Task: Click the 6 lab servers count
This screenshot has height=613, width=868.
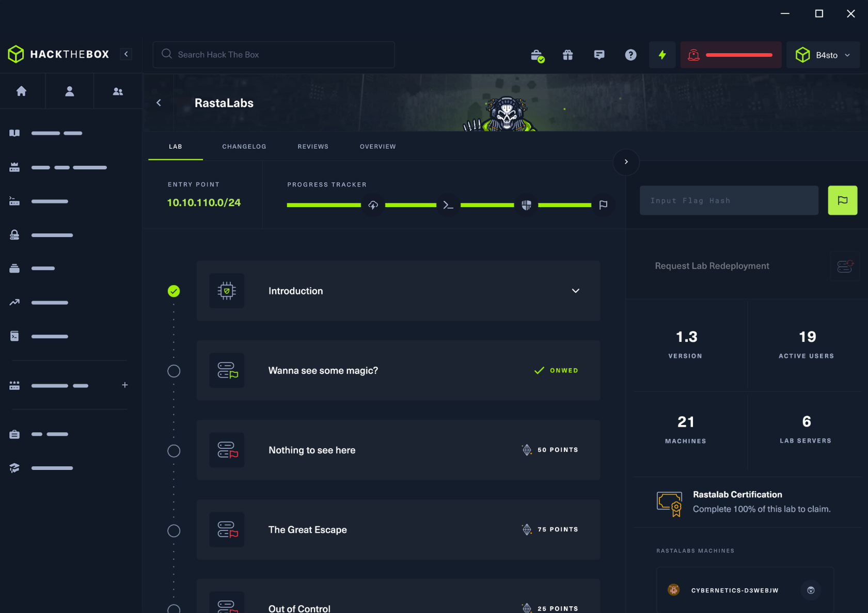Action: click(x=807, y=421)
